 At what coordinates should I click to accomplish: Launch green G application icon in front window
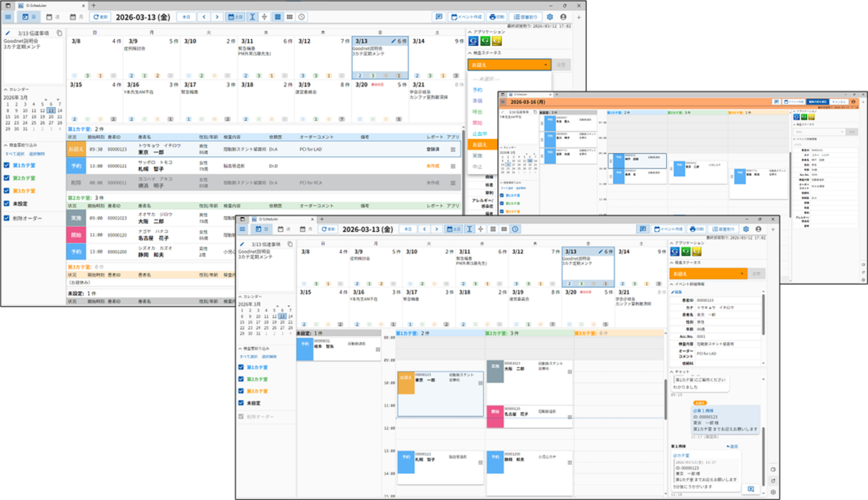[x=686, y=252]
